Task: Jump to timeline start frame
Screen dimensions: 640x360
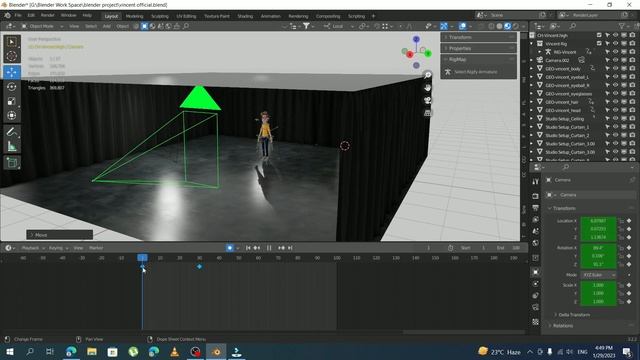Action: click(x=248, y=248)
